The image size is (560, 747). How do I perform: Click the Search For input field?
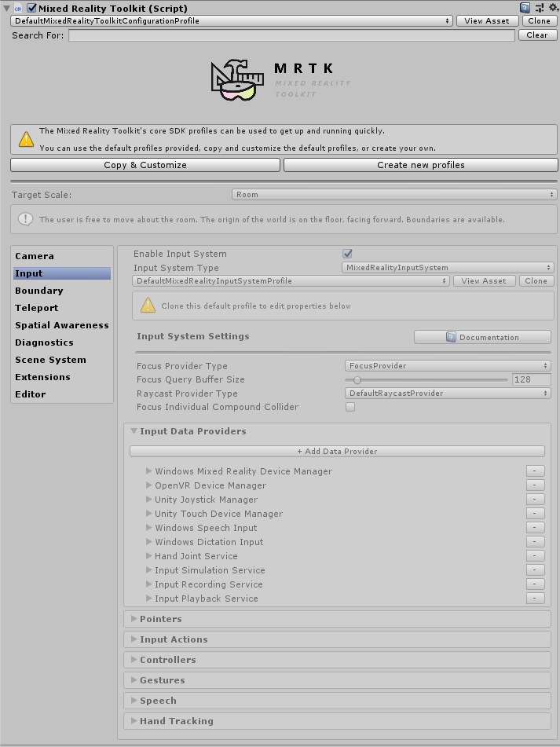tap(291, 35)
